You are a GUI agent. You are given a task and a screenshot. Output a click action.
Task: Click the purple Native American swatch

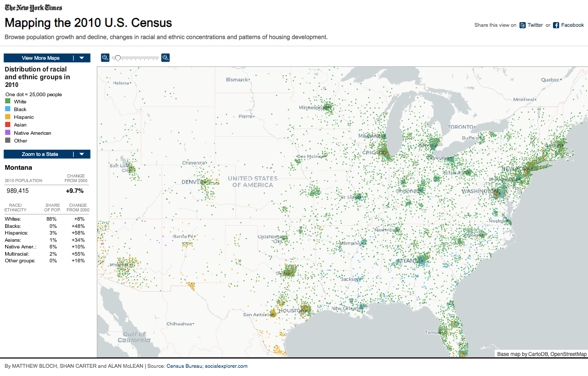tap(8, 133)
